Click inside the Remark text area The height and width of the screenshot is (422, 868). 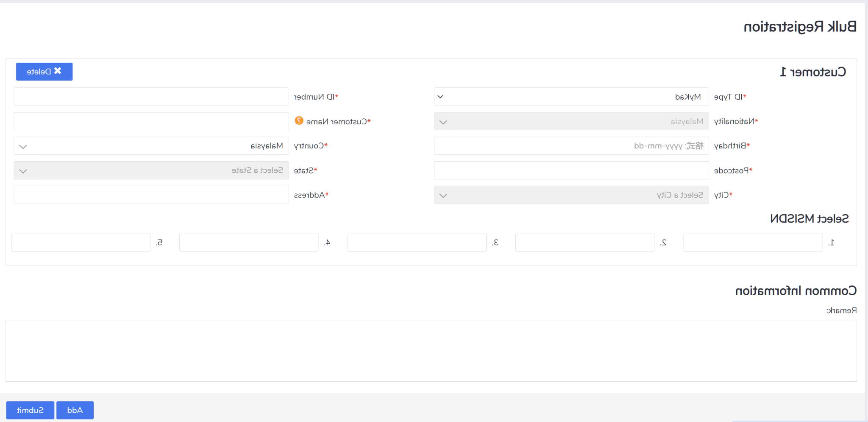coord(431,351)
